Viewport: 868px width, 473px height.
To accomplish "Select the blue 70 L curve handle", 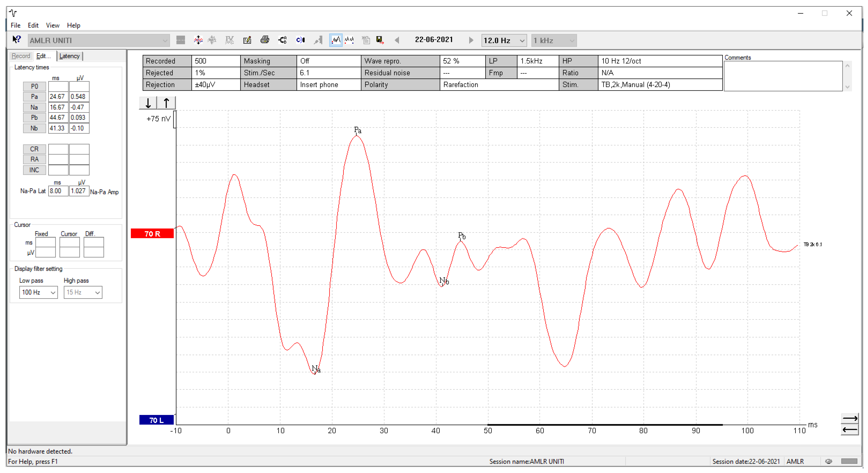I will click(x=156, y=420).
